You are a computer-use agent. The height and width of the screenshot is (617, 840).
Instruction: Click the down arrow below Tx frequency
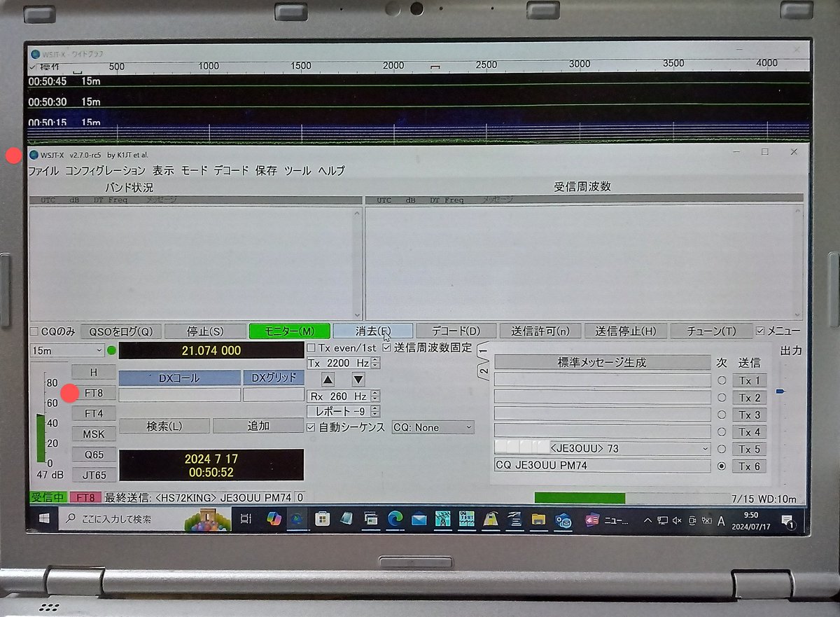click(x=358, y=379)
